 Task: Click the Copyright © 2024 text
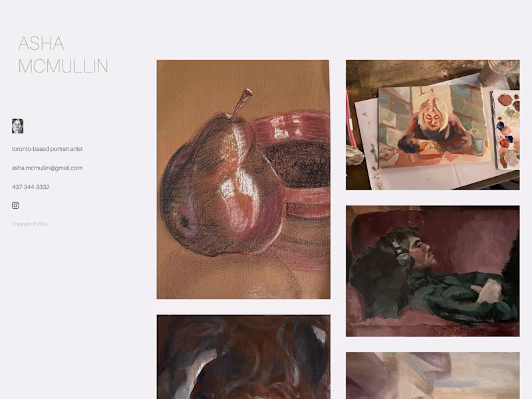[29, 224]
